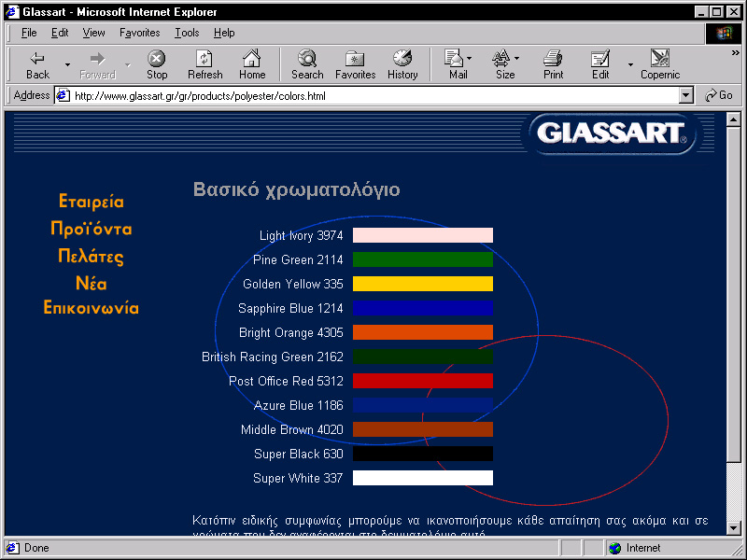Expand the Size button dropdown arrow
747x560 pixels.
coord(517,58)
